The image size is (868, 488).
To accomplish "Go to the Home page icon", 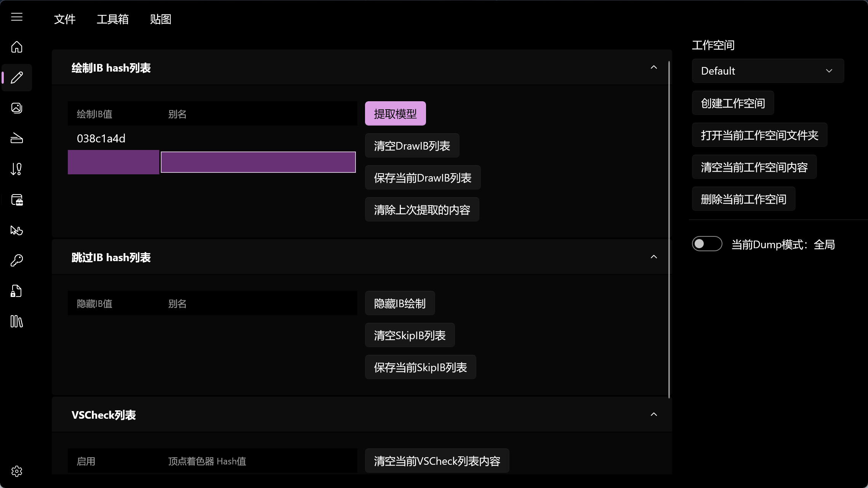I will 17,47.
